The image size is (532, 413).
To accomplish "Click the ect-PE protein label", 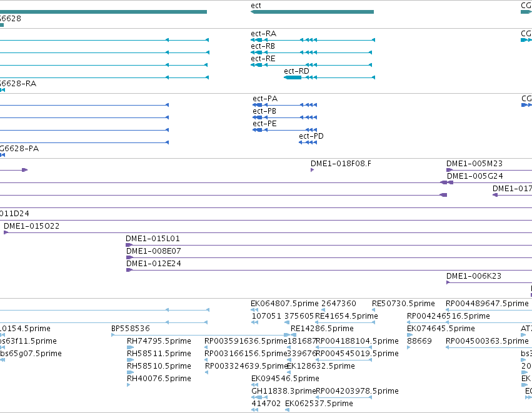I will tap(264, 124).
